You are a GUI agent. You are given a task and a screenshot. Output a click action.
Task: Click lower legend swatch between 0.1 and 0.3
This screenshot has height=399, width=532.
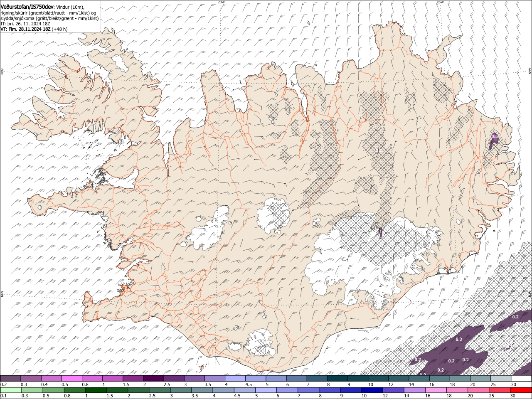pyautogui.click(x=11, y=390)
